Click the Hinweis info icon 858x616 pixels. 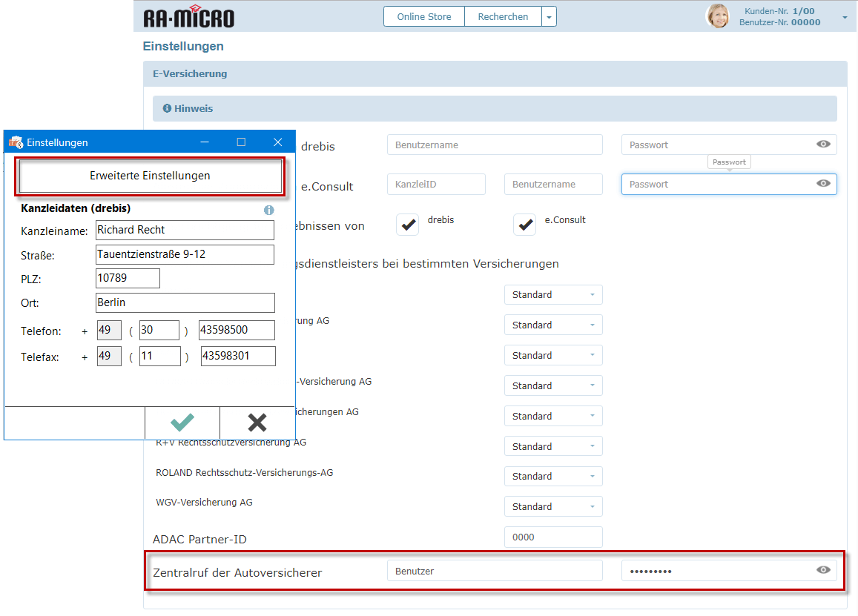[167, 109]
